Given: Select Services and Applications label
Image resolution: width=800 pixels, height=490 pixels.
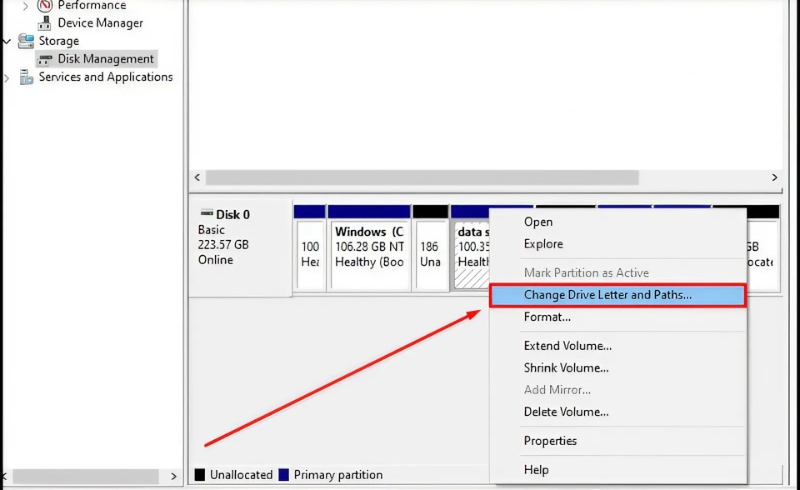Looking at the screenshot, I should [106, 77].
